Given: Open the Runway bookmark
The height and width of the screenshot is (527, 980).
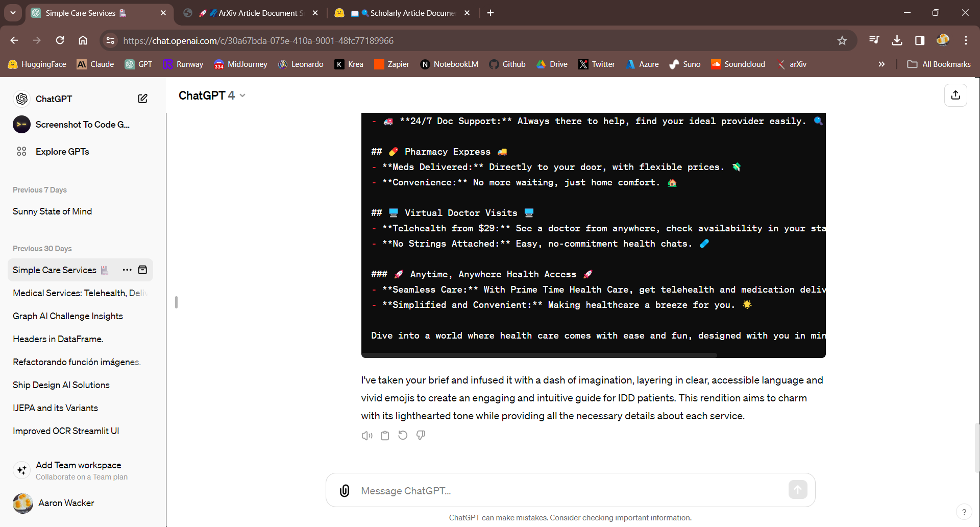Looking at the screenshot, I should point(183,64).
